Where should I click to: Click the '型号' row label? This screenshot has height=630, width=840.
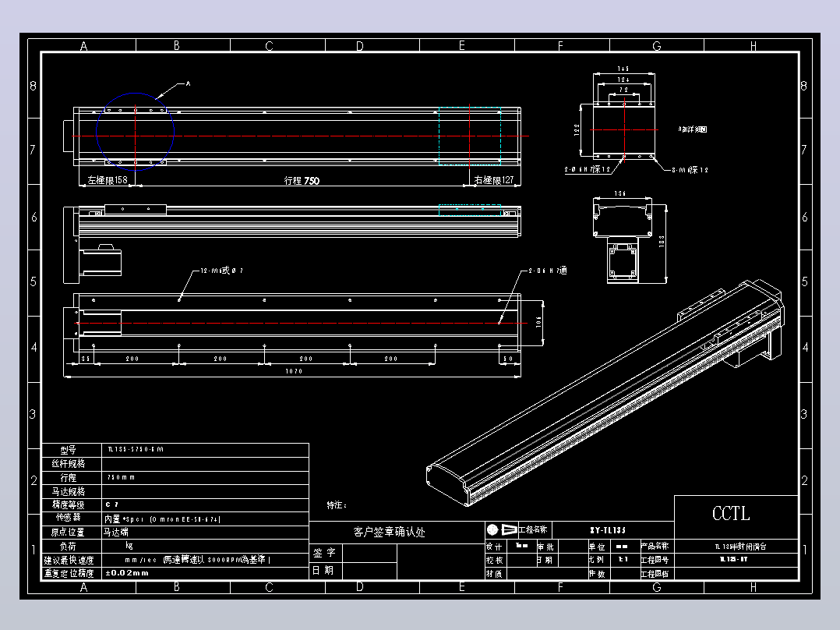click(x=68, y=450)
